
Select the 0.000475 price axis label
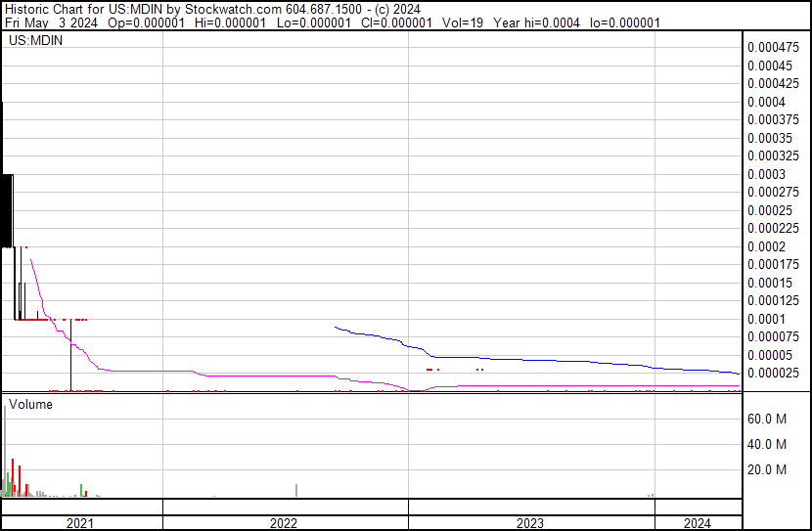point(773,48)
